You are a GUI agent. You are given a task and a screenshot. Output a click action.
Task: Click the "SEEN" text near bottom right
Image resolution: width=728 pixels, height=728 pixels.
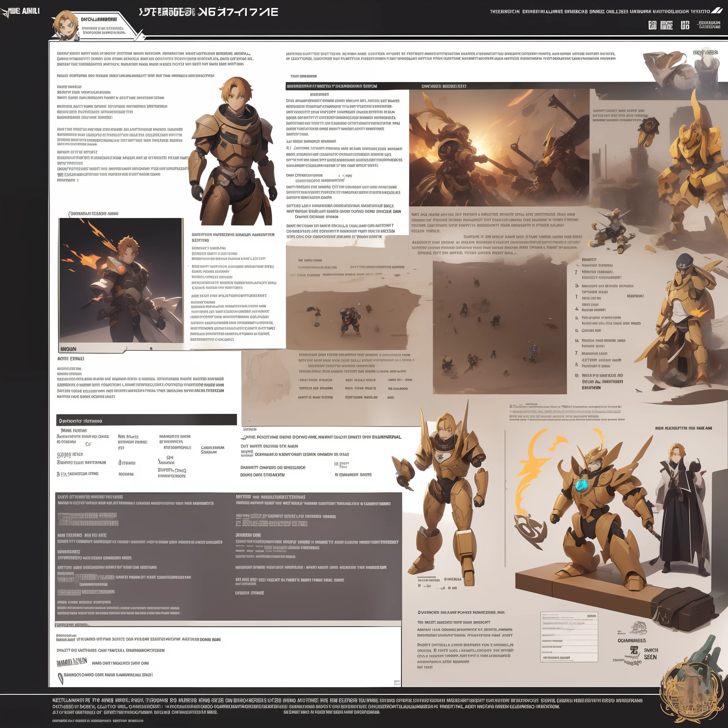(650, 657)
